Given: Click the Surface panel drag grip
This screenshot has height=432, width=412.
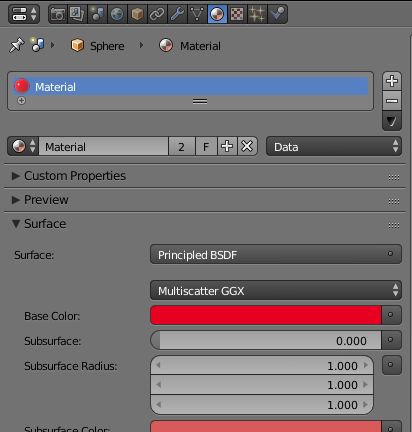Looking at the screenshot, I should (394, 225).
